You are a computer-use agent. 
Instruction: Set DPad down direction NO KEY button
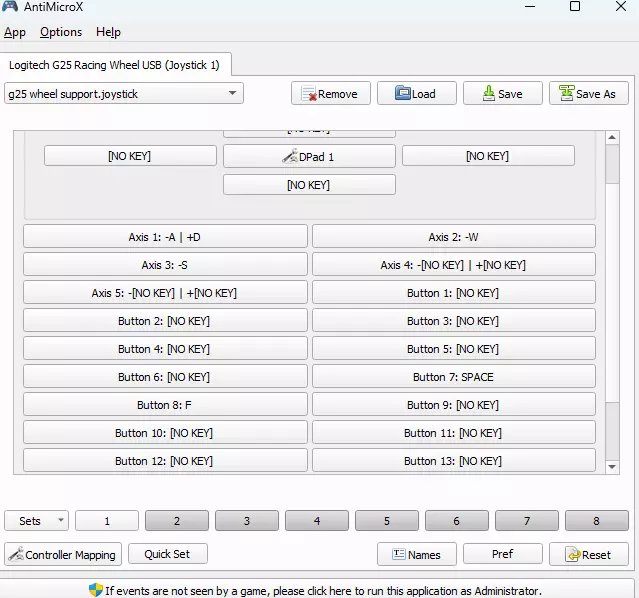(x=309, y=185)
